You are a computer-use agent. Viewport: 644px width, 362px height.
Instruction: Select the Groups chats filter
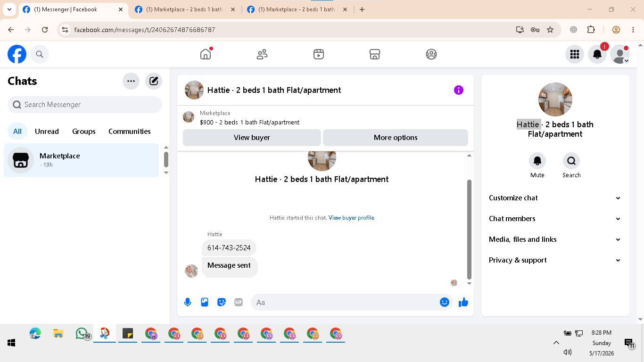tap(84, 132)
